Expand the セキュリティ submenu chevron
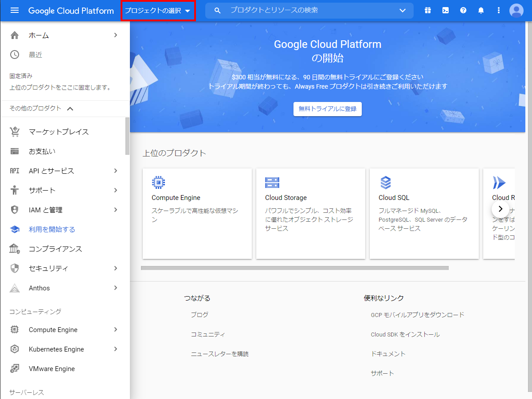The width and height of the screenshot is (532, 399). 116,268
